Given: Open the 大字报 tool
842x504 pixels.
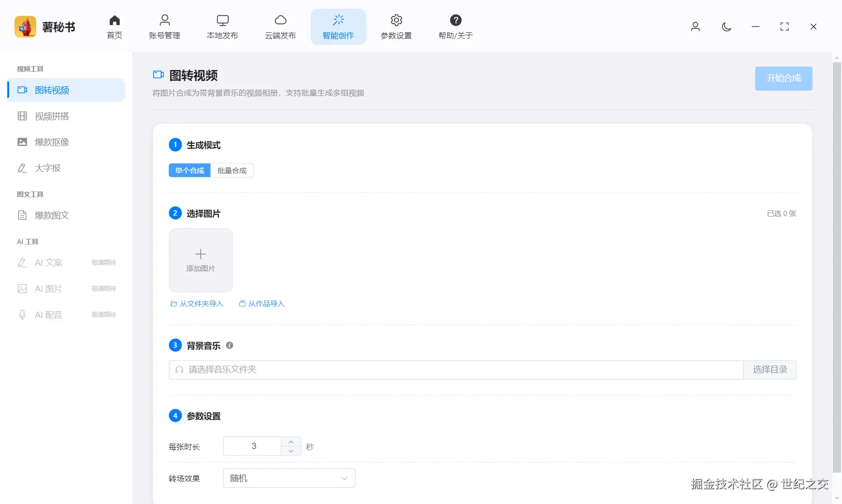Looking at the screenshot, I should click(x=47, y=168).
